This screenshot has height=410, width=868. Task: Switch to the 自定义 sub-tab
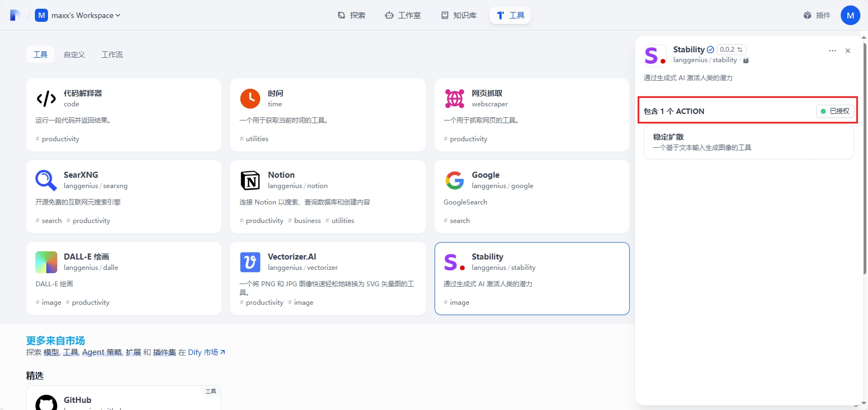click(74, 55)
